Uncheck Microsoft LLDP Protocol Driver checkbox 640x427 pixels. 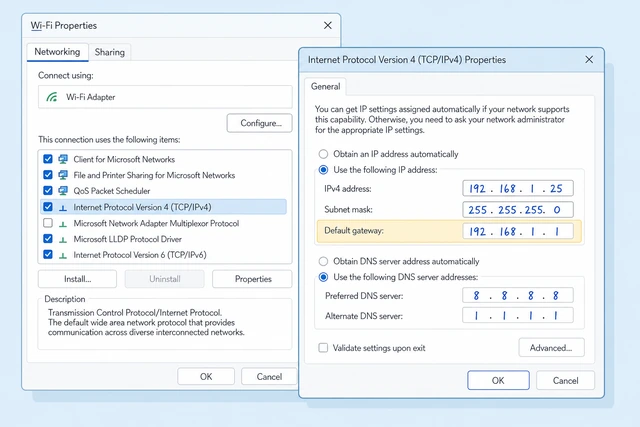[48, 238]
